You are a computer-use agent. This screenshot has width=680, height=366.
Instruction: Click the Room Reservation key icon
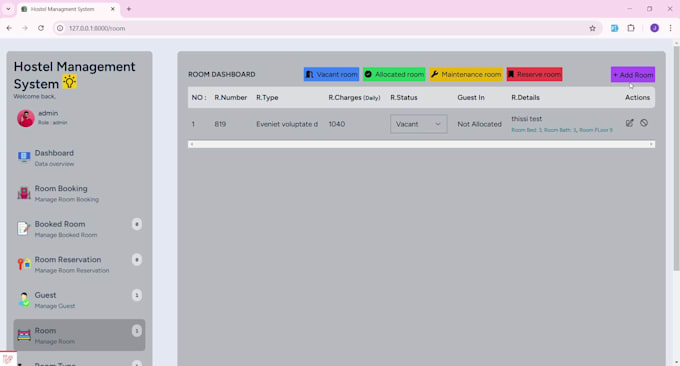pyautogui.click(x=24, y=264)
